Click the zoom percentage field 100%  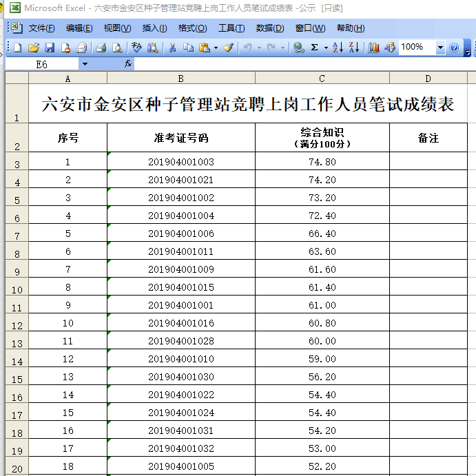(417, 48)
